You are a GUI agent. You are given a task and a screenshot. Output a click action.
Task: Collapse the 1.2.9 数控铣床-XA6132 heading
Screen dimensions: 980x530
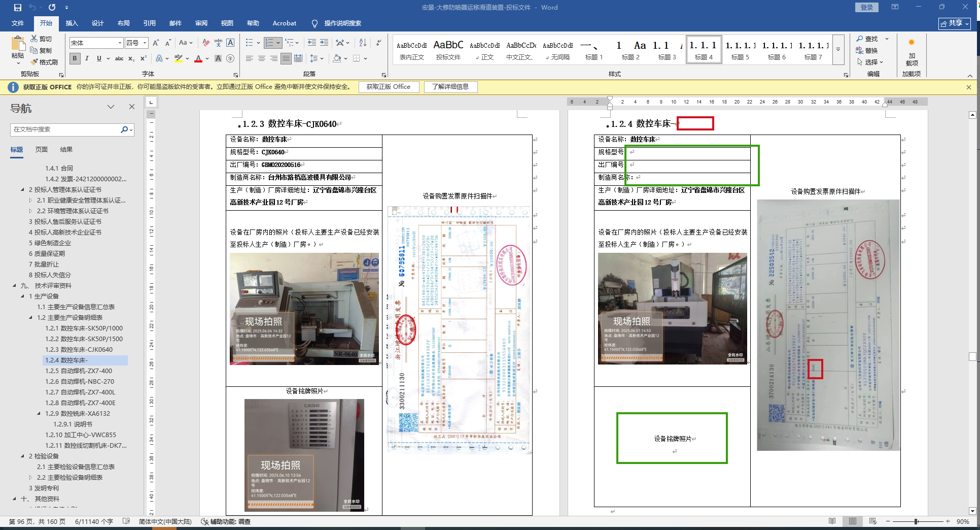(x=39, y=414)
